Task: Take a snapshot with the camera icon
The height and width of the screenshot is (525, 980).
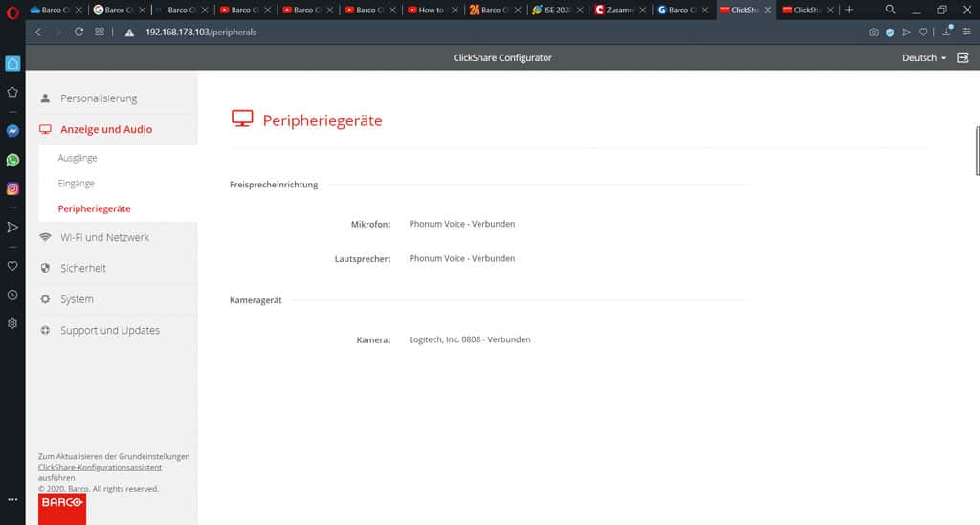Action: click(873, 33)
